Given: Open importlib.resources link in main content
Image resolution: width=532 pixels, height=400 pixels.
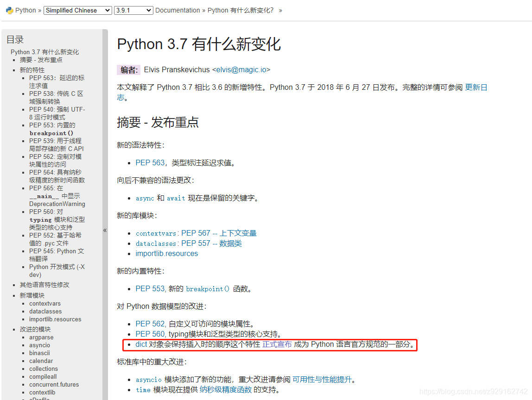Looking at the screenshot, I should (166, 254).
